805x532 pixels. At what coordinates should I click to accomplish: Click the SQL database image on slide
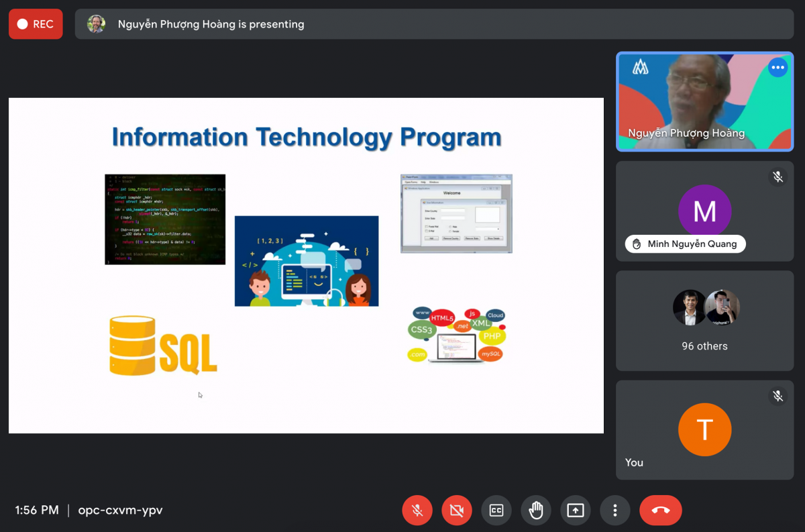click(x=163, y=346)
